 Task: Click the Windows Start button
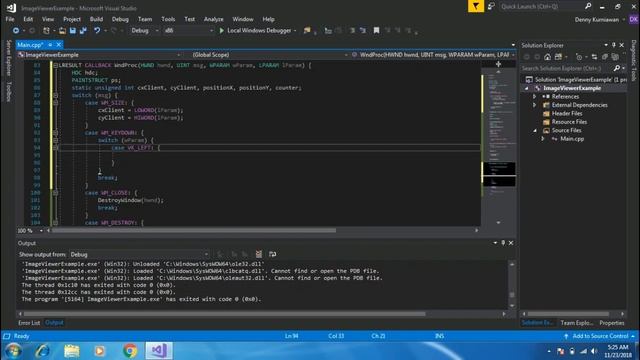coord(13,351)
